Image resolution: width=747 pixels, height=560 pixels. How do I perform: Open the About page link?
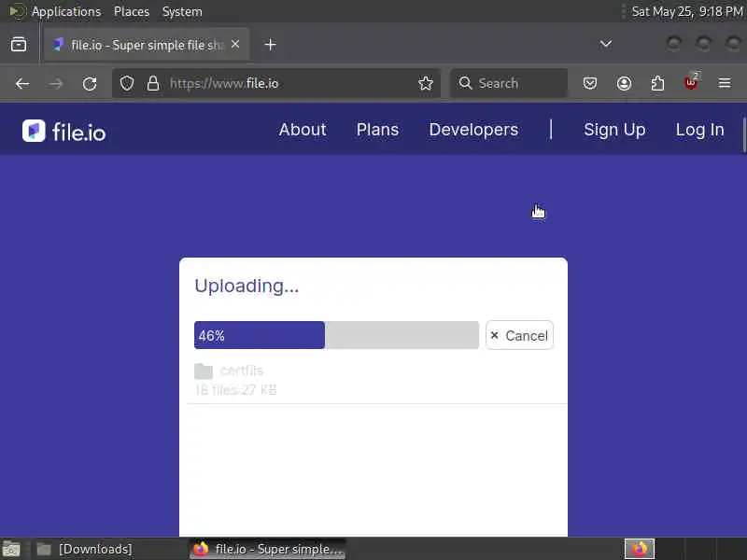[x=303, y=130]
